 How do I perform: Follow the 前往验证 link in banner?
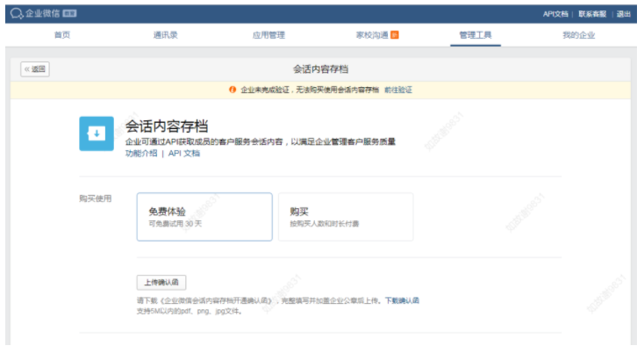397,90
